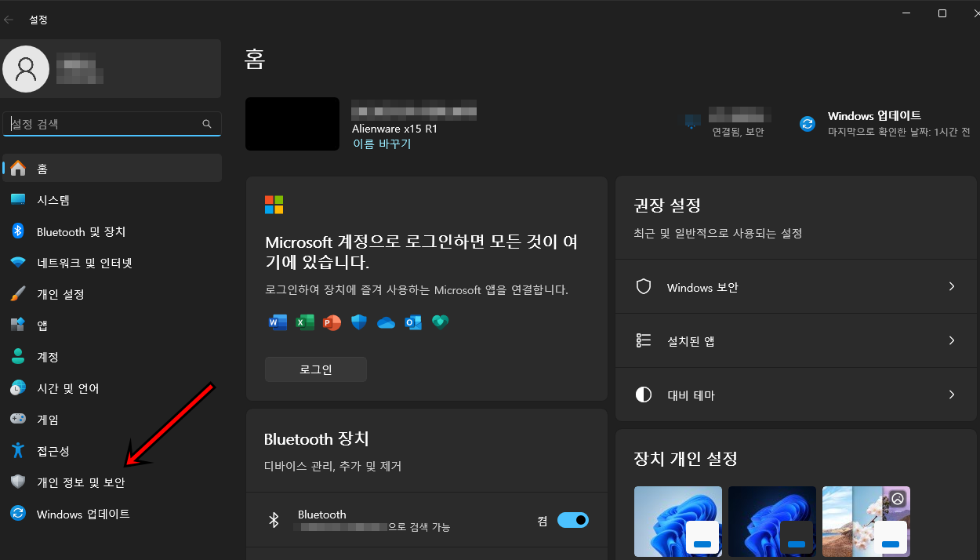
Task: Open the device wallpaper thumbnail
Action: (x=292, y=124)
